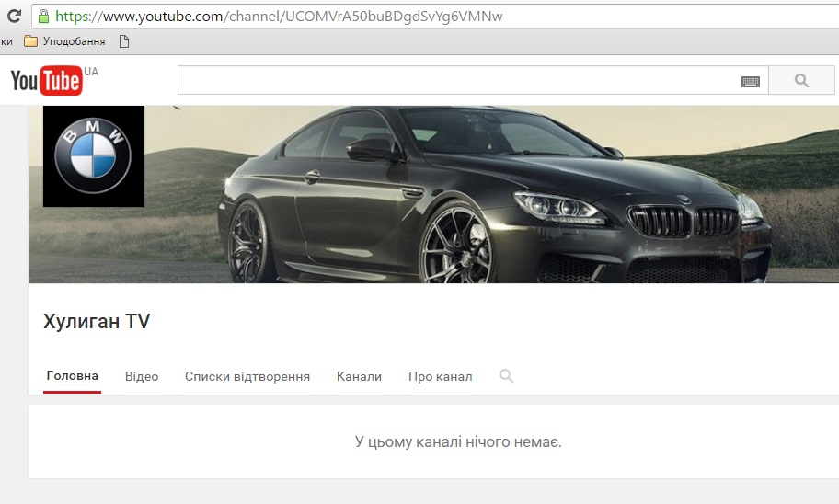Open the Уподобання bookmarks folder
The image size is (839, 504).
pos(64,41)
